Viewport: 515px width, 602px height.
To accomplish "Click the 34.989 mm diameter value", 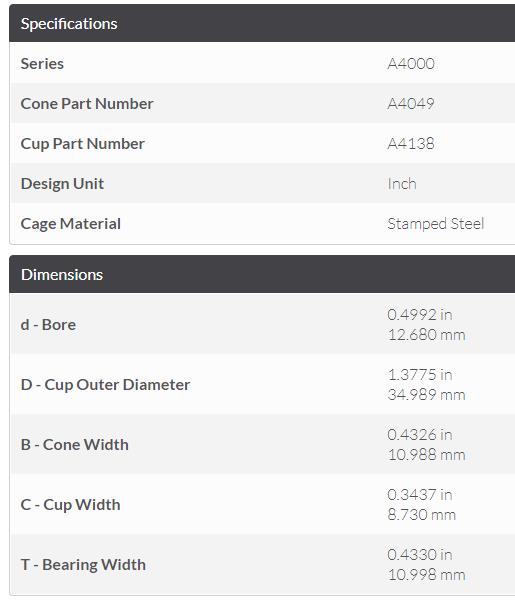I will tap(427, 395).
